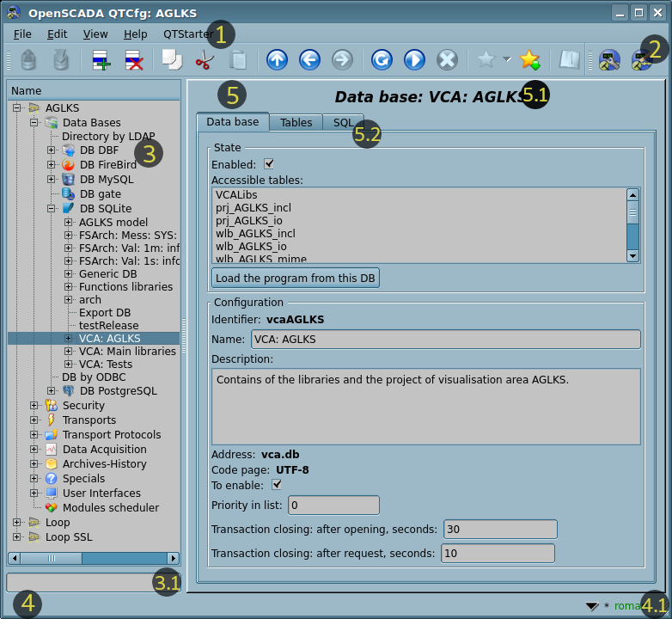The image size is (672, 619).
Task: Expand the DB MySQL tree node
Action: [x=52, y=180]
